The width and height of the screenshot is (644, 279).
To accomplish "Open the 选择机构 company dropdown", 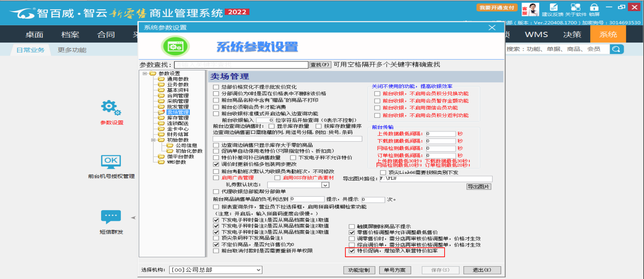I will pyautogui.click(x=258, y=270).
